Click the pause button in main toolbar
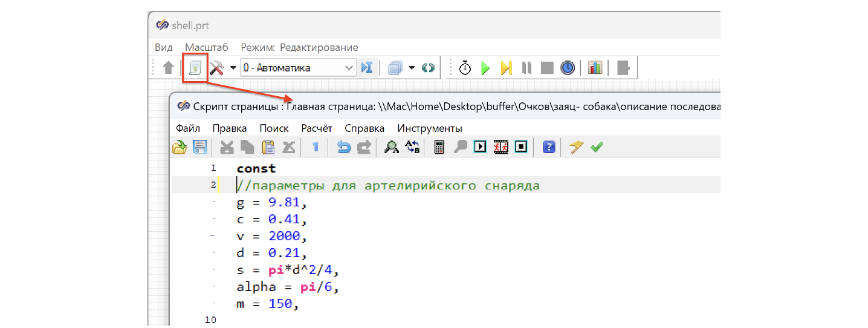This screenshot has height=328, width=868. 527,68
